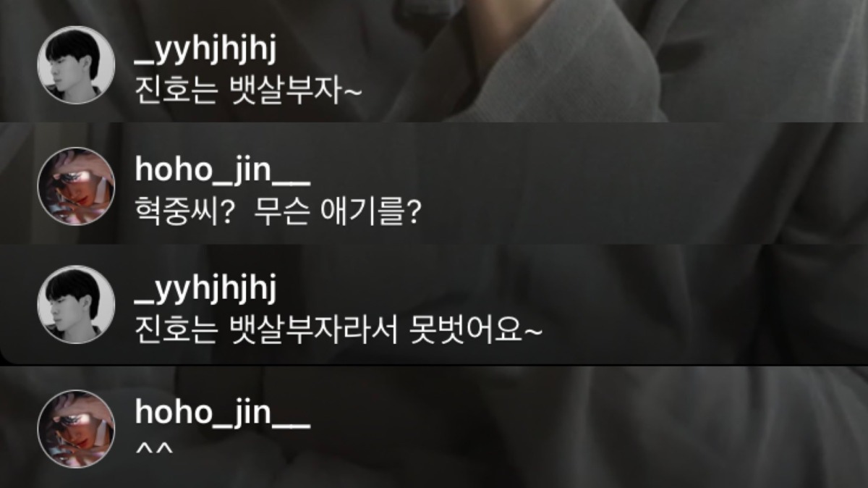Tap the comment '혁중씨? 무슨 얘기를?'
This screenshot has width=868, height=488.
[x=278, y=212]
